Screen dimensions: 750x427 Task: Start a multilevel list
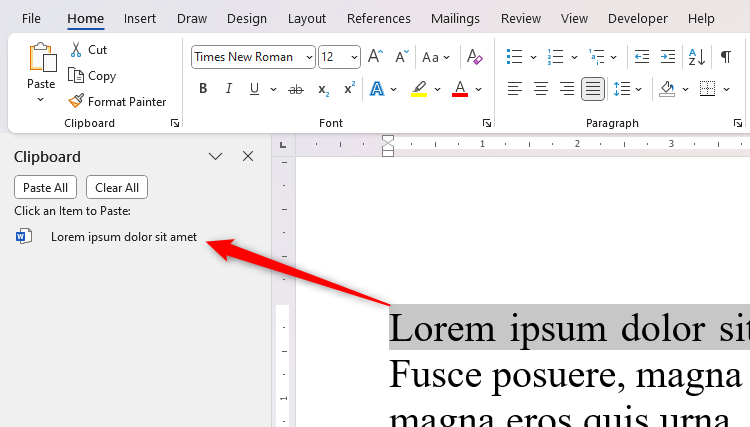click(596, 57)
